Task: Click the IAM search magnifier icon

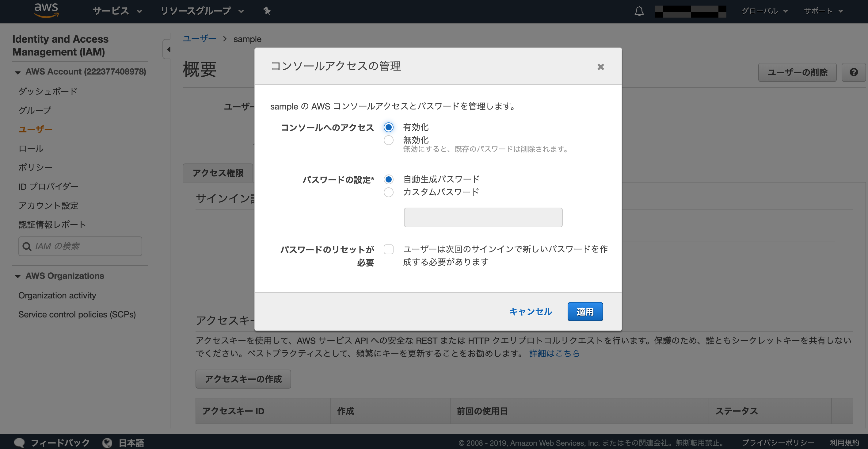Action: 27,246
